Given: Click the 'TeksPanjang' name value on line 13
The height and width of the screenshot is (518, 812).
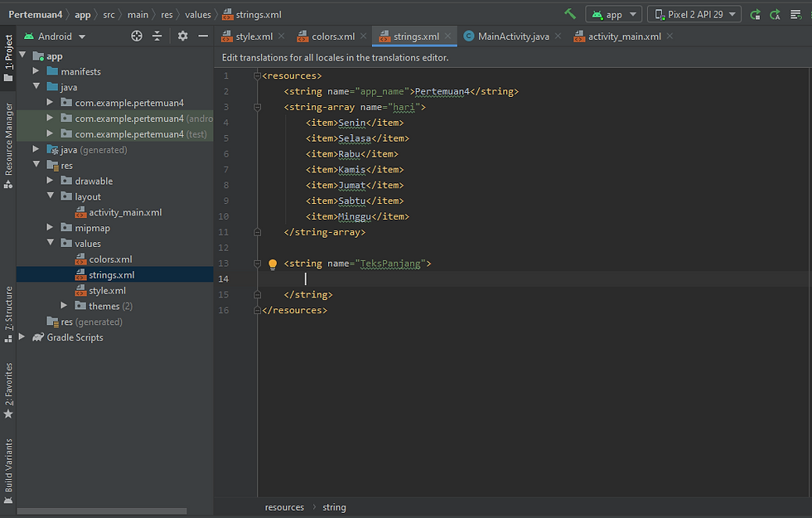Looking at the screenshot, I should pyautogui.click(x=390, y=264).
